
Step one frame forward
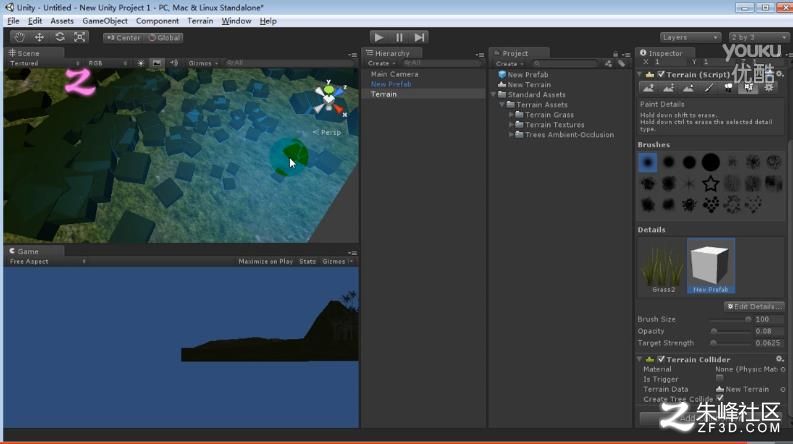click(x=419, y=37)
